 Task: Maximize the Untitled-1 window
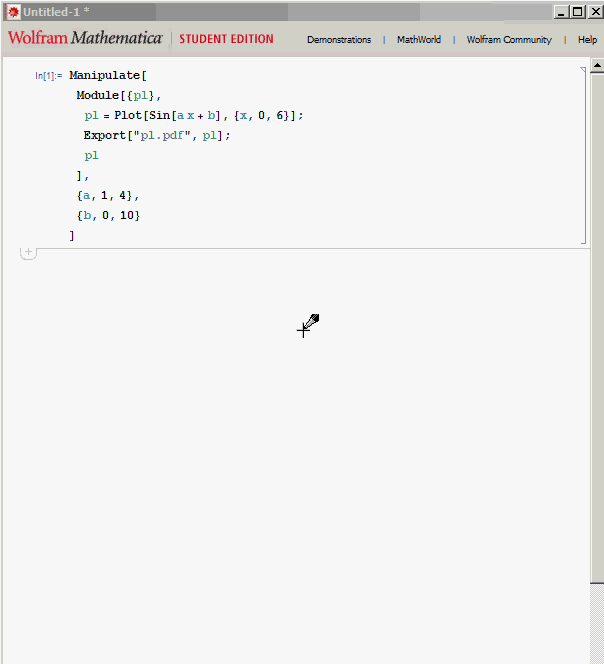tap(577, 12)
